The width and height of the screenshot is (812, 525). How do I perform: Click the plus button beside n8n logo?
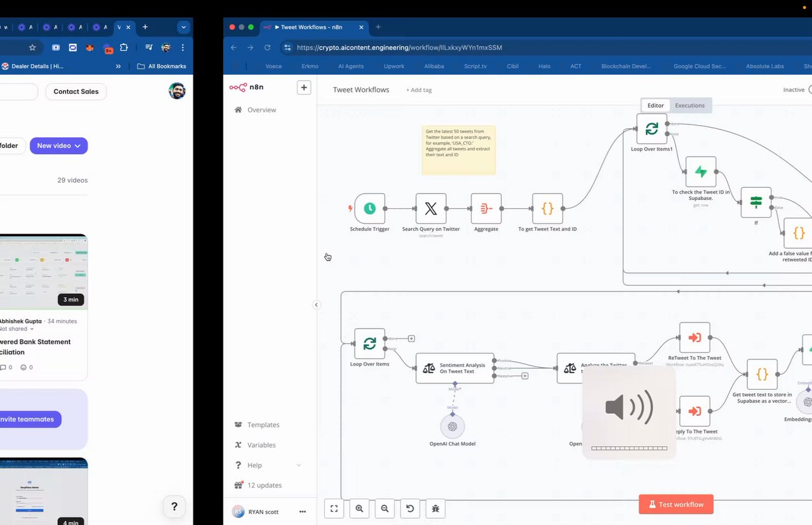(304, 88)
